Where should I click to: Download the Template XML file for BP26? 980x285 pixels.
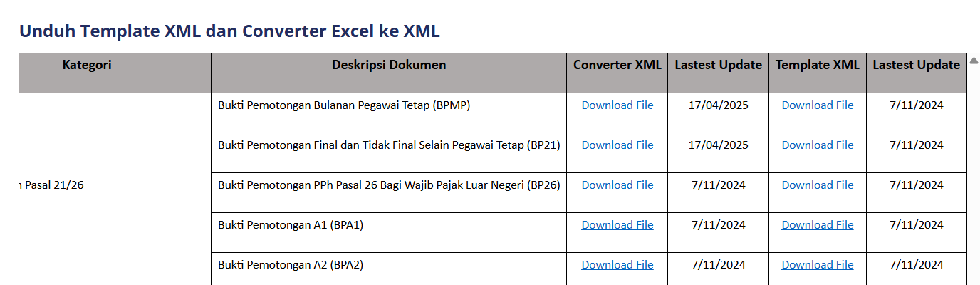pyautogui.click(x=817, y=185)
